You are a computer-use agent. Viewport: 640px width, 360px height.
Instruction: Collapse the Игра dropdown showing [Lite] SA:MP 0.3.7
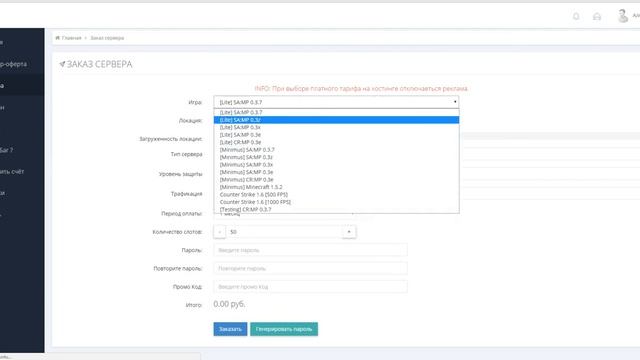pos(336,102)
